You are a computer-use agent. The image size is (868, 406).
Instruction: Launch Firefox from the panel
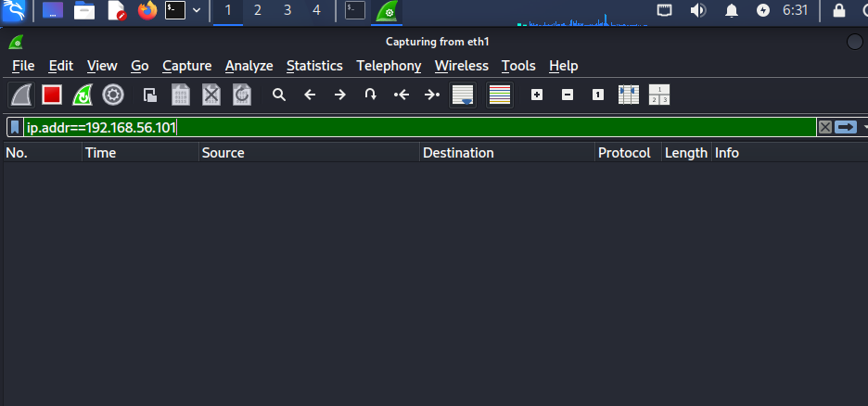click(147, 10)
